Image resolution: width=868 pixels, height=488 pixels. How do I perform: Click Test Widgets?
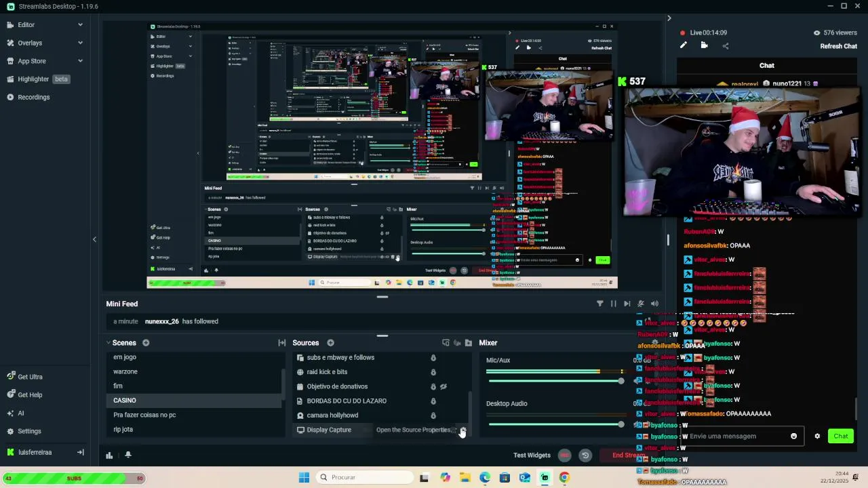tap(532, 455)
